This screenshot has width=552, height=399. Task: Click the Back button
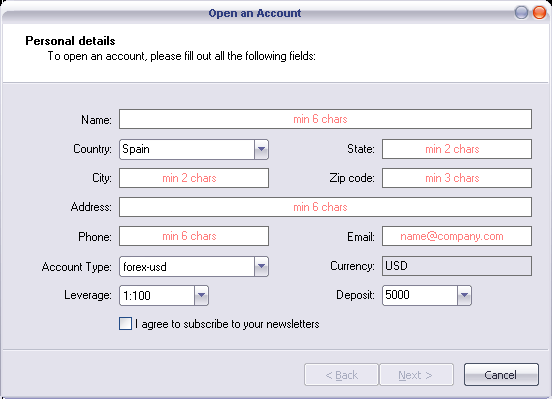pyautogui.click(x=341, y=375)
